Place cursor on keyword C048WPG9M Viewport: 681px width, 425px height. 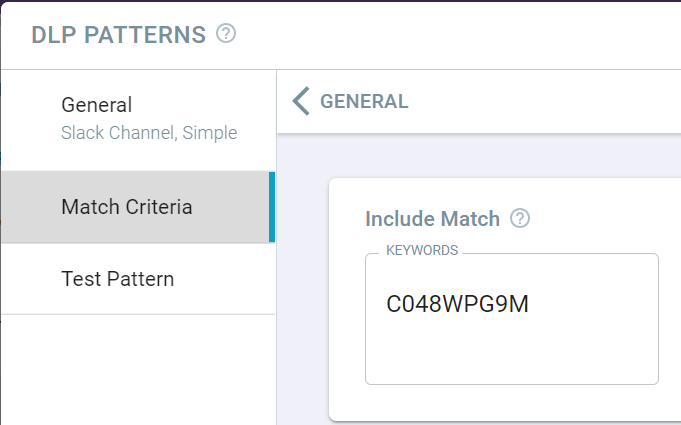tap(457, 304)
